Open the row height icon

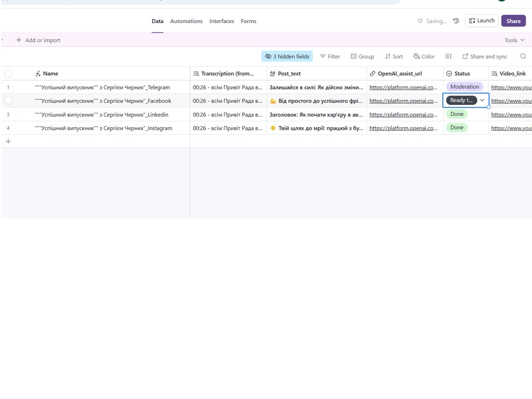[448, 56]
